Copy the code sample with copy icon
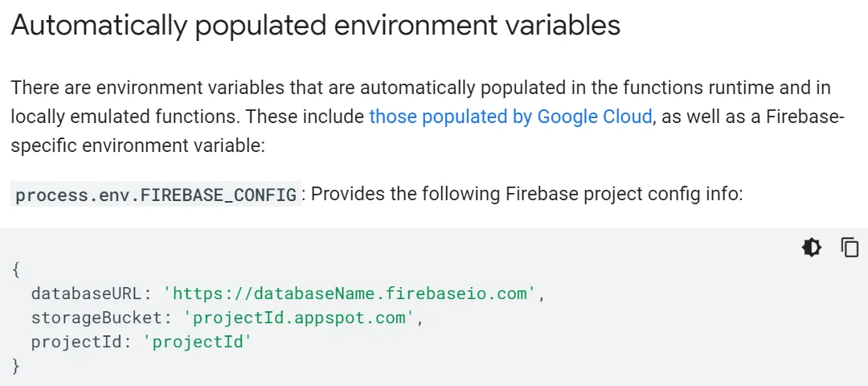 (x=850, y=248)
